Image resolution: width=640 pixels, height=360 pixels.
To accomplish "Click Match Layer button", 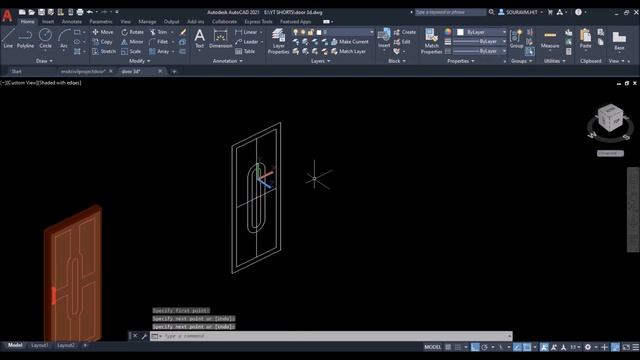I will 348,51.
